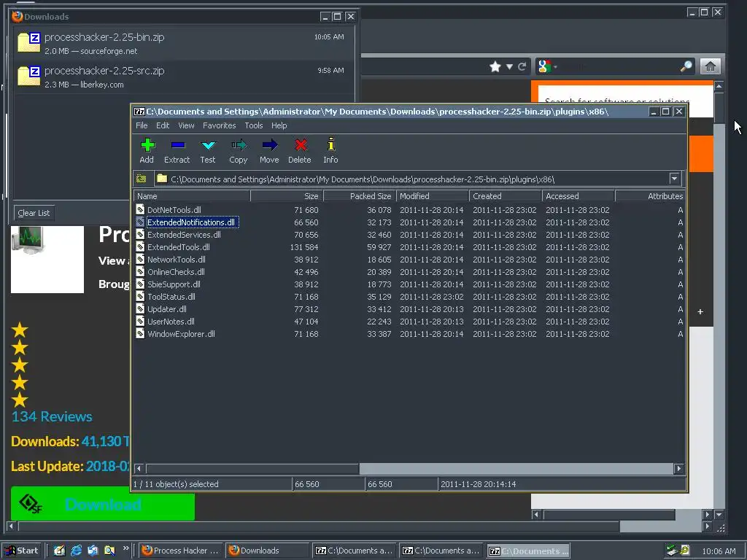Viewport: 747px width, 560px height.
Task: Click the left arrow of 7-Zip's horizontal scrollbar
Action: (x=139, y=469)
